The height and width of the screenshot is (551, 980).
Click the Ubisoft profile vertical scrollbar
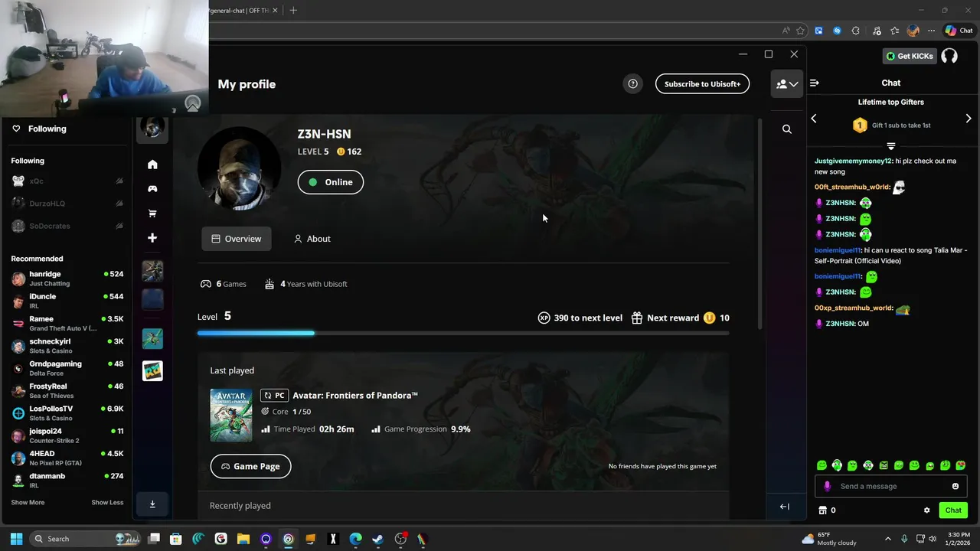click(x=759, y=223)
